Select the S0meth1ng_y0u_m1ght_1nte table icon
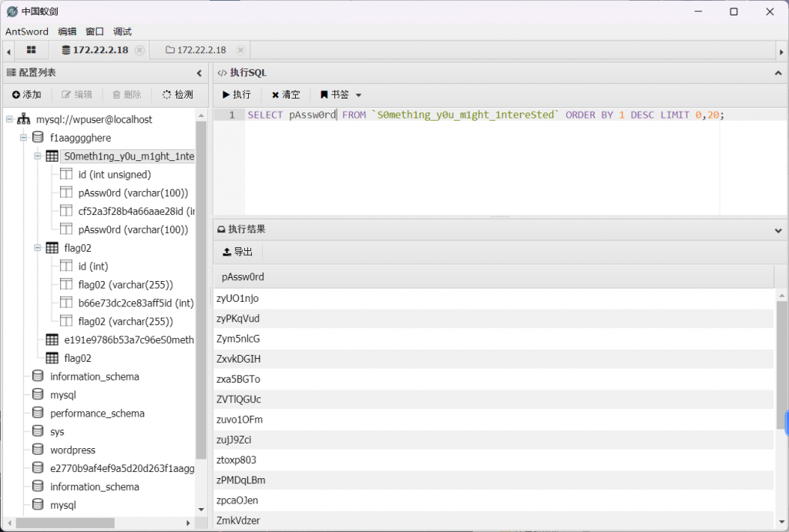Screen dimensions: 789x532 [x=52, y=156]
